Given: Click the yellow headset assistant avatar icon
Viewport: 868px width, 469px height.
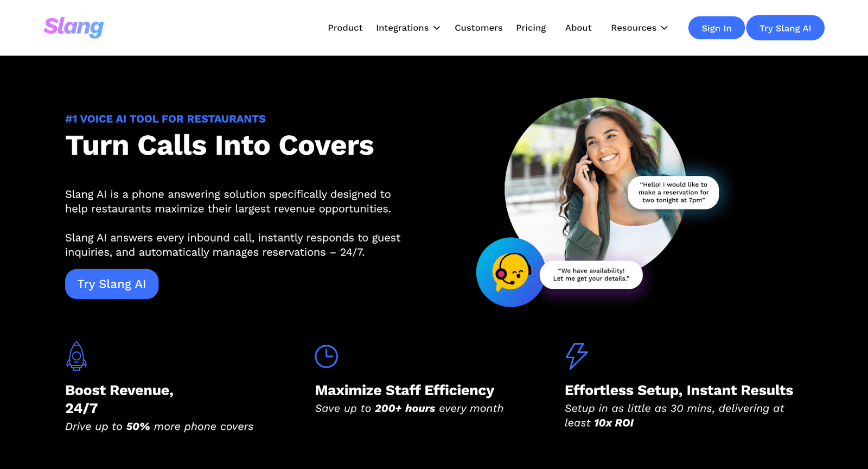Looking at the screenshot, I should (x=510, y=272).
